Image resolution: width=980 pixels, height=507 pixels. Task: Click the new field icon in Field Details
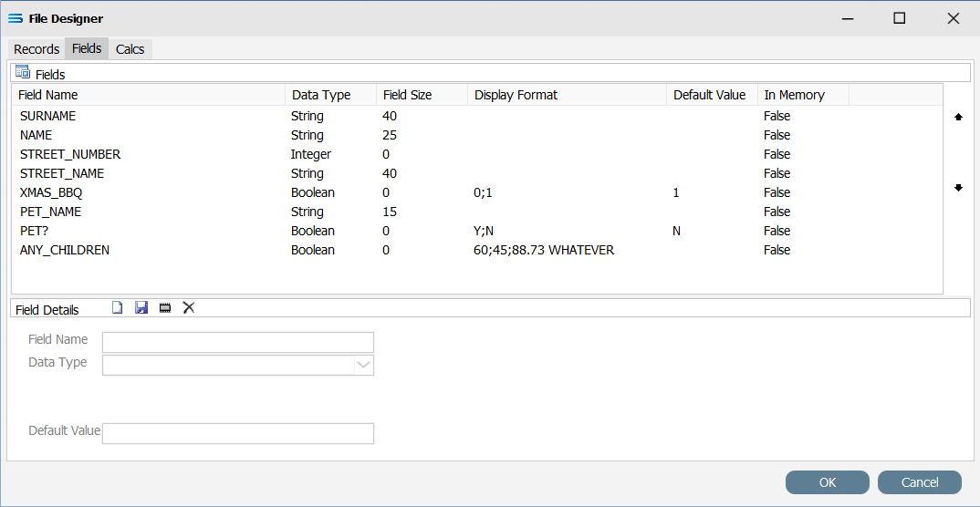point(118,307)
